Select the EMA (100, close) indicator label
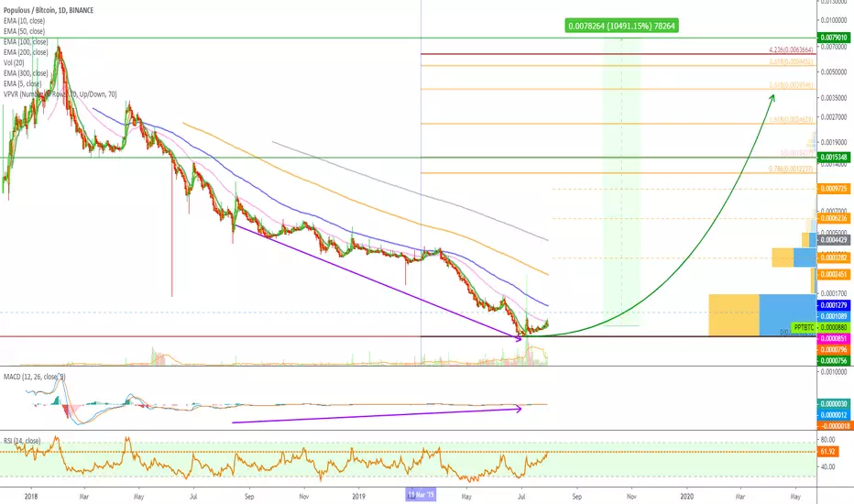The width and height of the screenshot is (854, 504). click(26, 42)
